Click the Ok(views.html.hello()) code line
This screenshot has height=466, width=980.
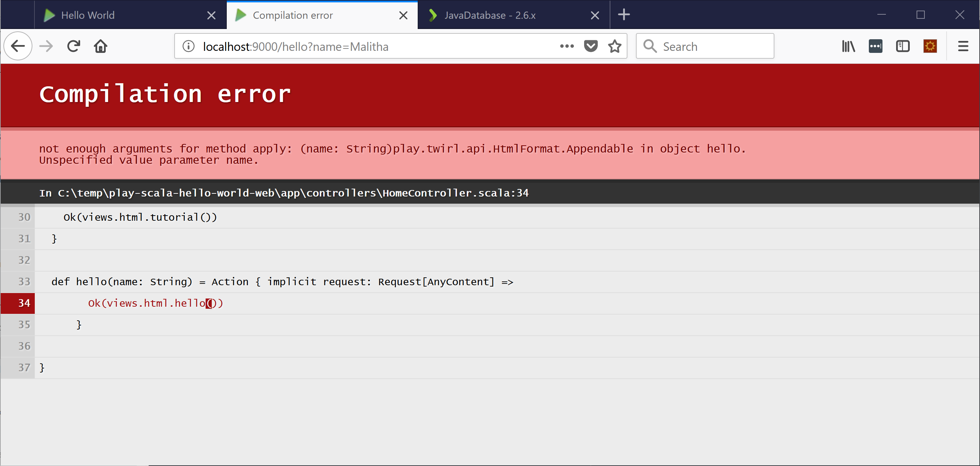coord(155,303)
